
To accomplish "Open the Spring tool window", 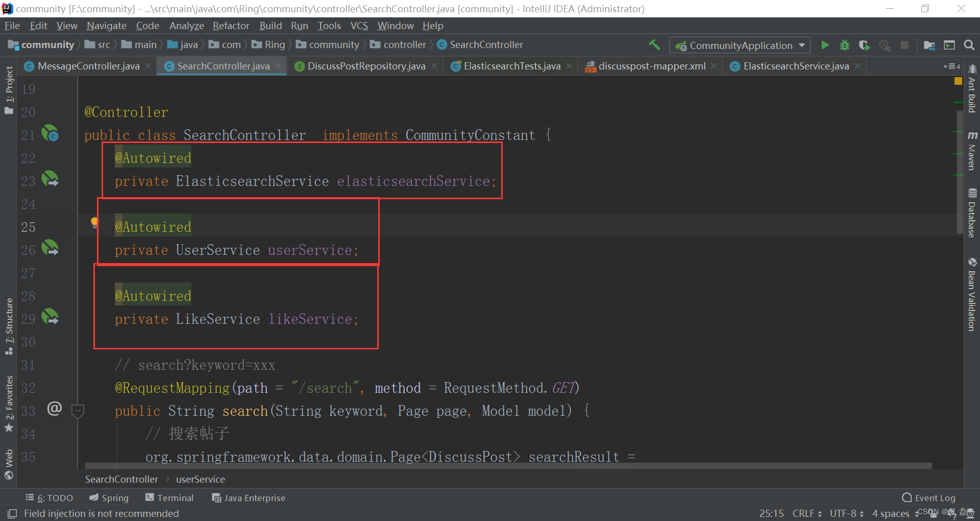I will (109, 498).
